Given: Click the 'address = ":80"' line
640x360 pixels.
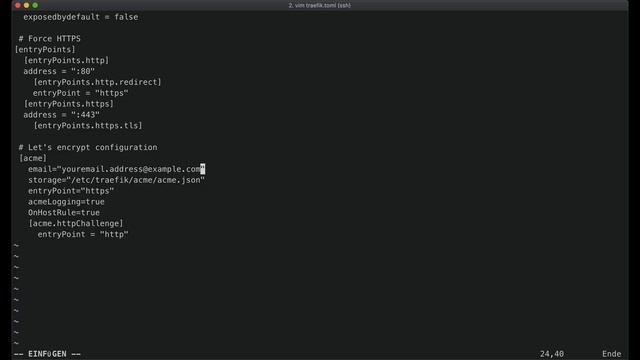Looking at the screenshot, I should (59, 71).
